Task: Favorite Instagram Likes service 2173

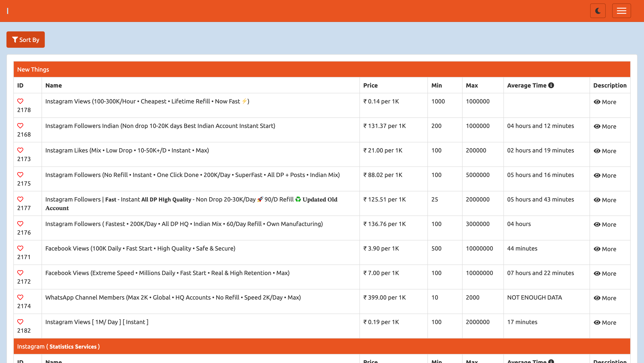Action: [20, 150]
